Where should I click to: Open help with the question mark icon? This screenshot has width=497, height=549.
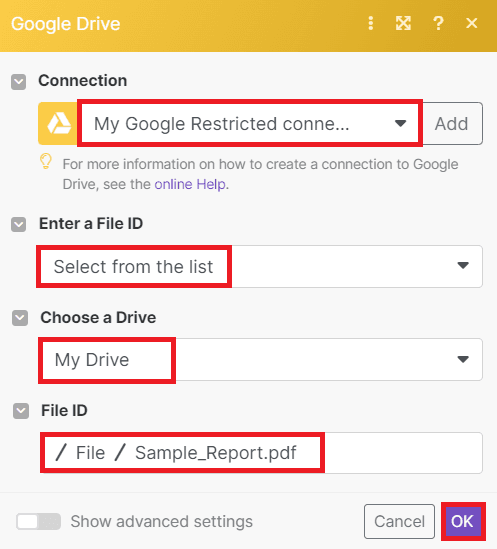click(x=438, y=23)
